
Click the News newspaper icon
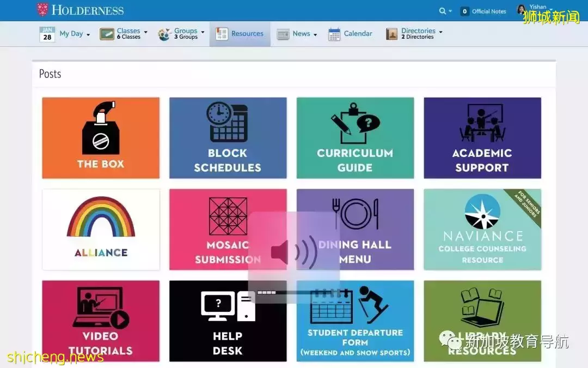(283, 34)
